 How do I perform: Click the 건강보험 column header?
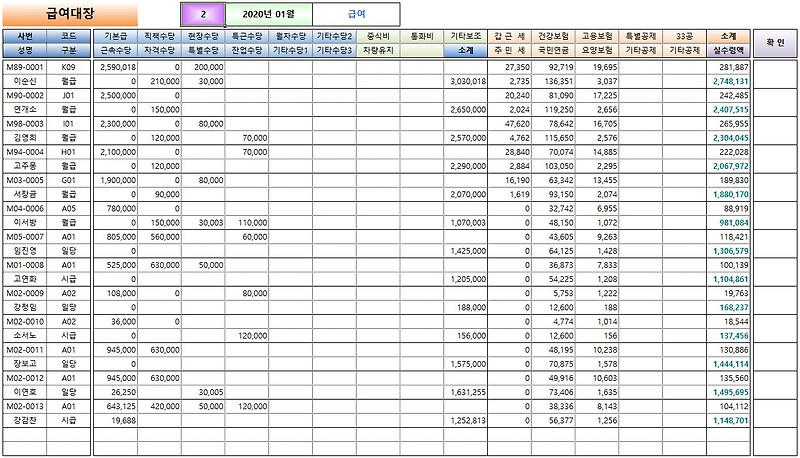pyautogui.click(x=553, y=36)
